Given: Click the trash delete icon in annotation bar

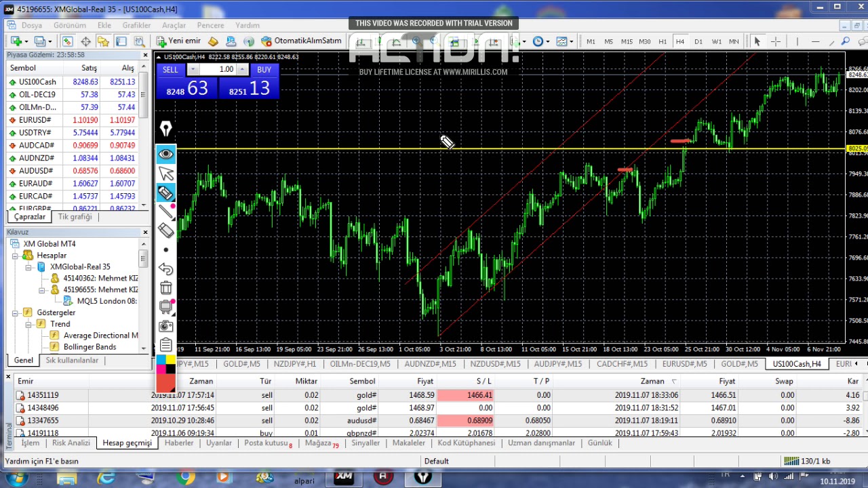Looking at the screenshot, I should pyautogui.click(x=165, y=288).
